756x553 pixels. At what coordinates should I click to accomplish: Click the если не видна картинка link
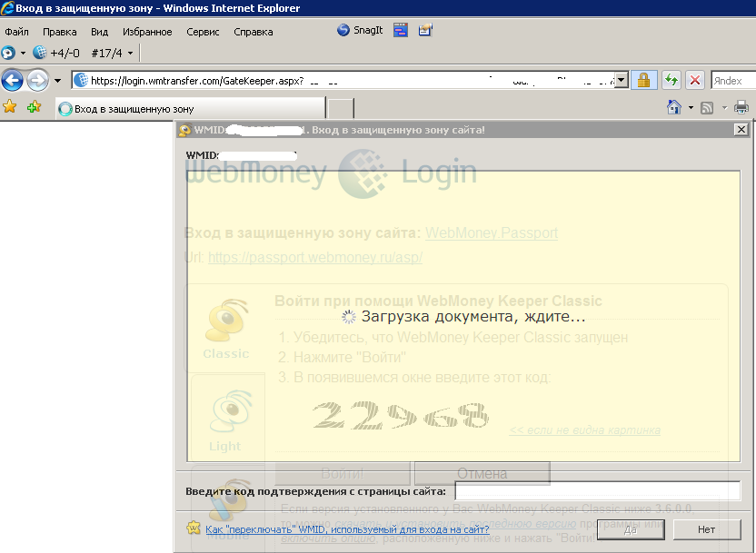click(585, 430)
